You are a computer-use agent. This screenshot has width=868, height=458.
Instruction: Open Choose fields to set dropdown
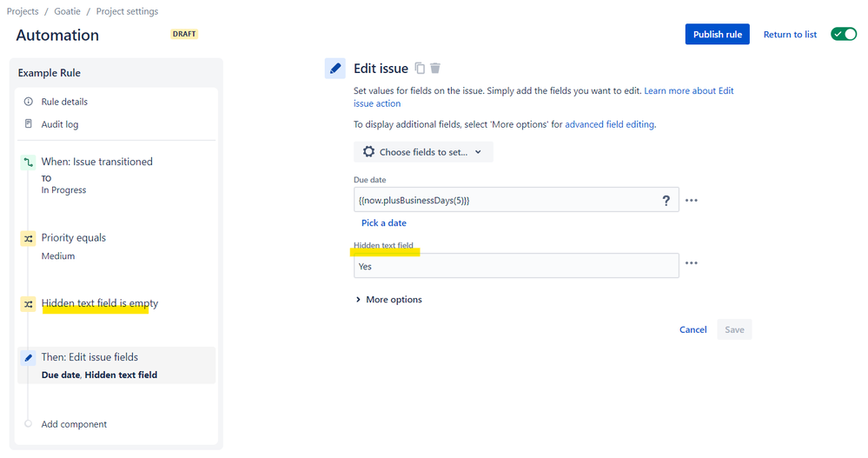coord(423,152)
